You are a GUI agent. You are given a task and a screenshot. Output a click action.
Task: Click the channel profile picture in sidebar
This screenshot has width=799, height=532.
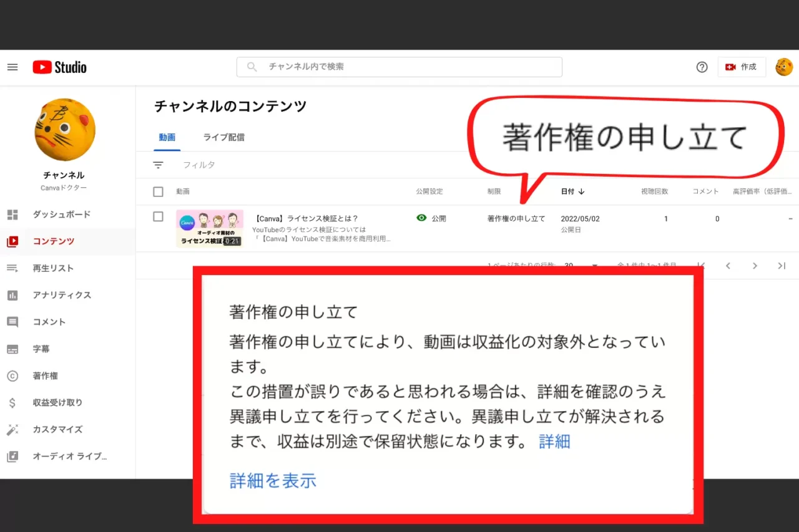[65, 129]
